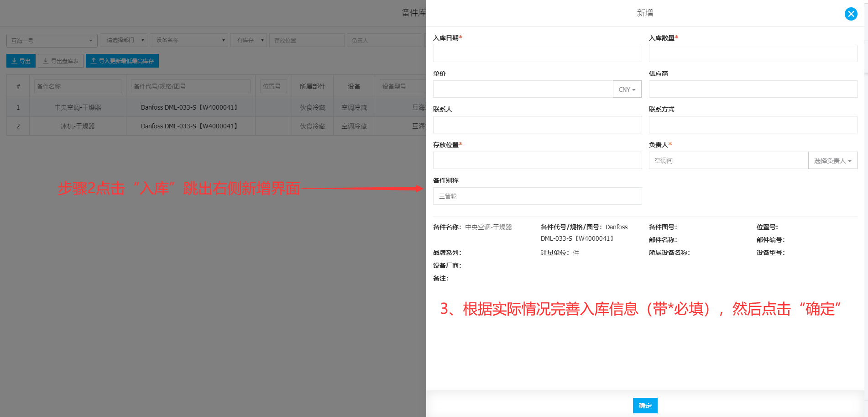Image resolution: width=868 pixels, height=417 pixels.
Task: Open the 选择负责人 dropdown
Action: click(832, 160)
